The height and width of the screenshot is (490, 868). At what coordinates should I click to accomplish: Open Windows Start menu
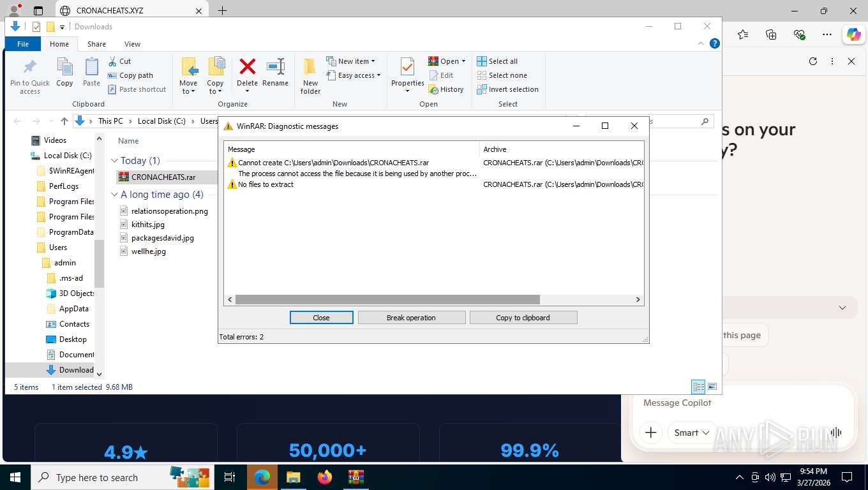(15, 477)
